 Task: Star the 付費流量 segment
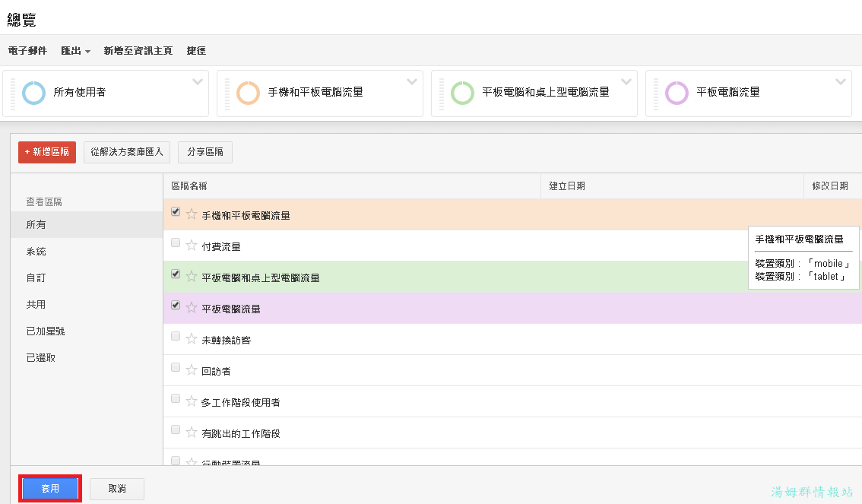(192, 246)
